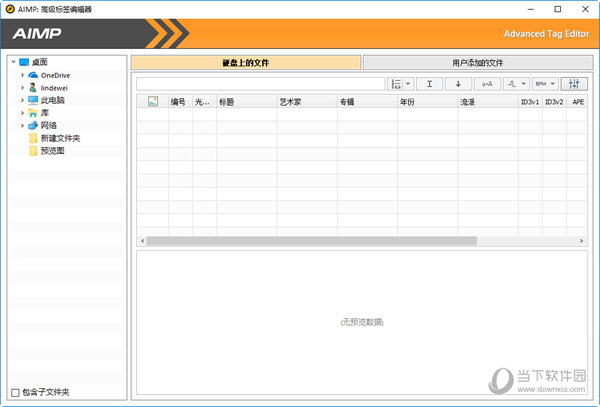This screenshot has height=407, width=600.
Task: Expand the 此电脑 tree node
Action: [21, 100]
